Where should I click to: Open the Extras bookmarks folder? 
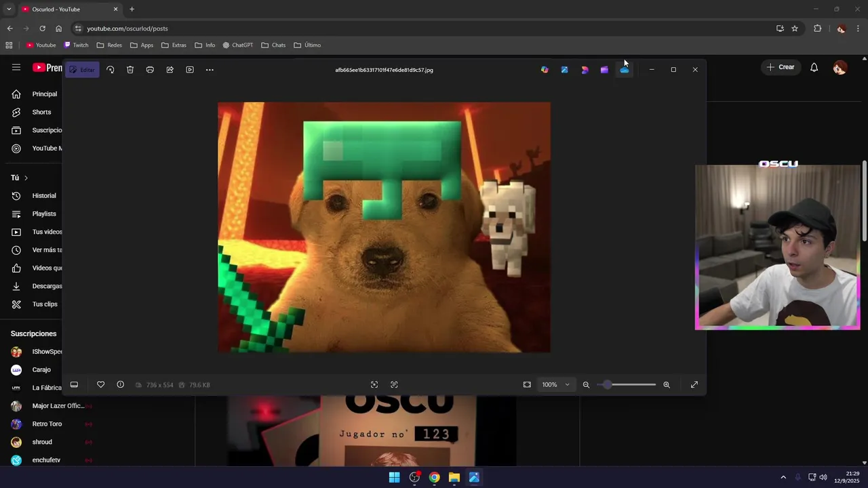click(x=174, y=45)
